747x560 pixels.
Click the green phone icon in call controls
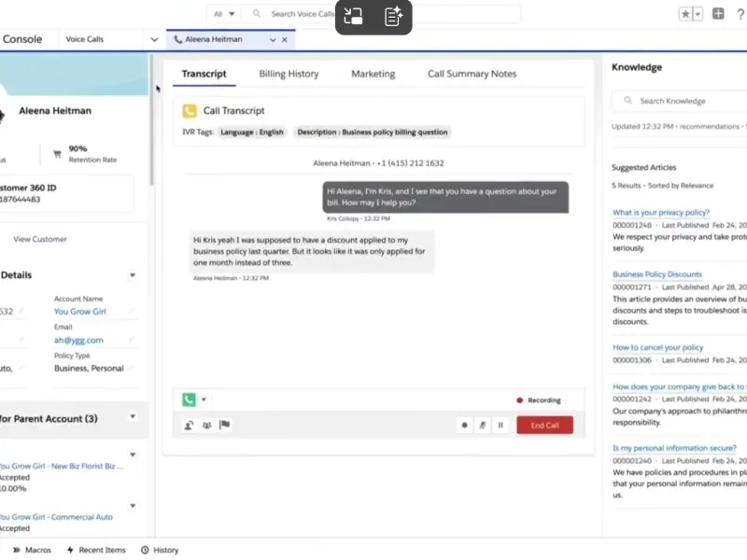[190, 399]
